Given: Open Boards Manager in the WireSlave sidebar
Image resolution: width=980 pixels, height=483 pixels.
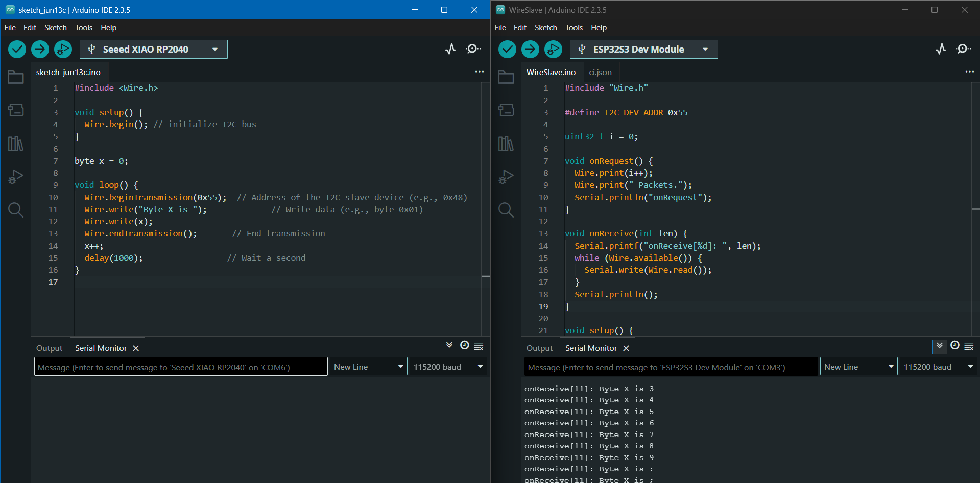Looking at the screenshot, I should 506,110.
